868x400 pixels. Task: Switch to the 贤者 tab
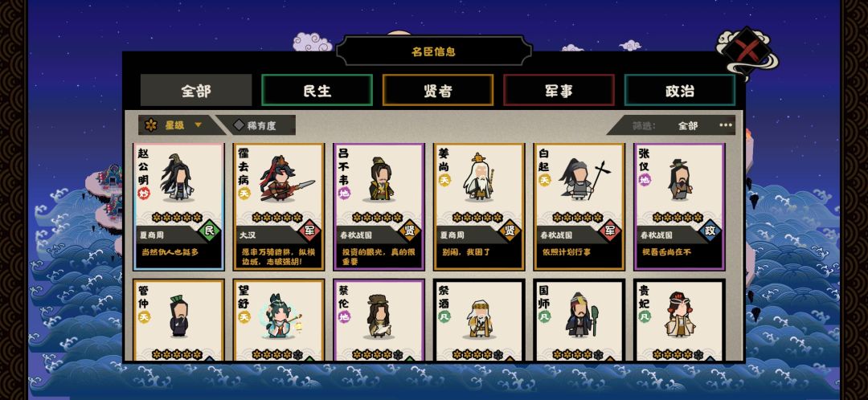pyautogui.click(x=438, y=90)
